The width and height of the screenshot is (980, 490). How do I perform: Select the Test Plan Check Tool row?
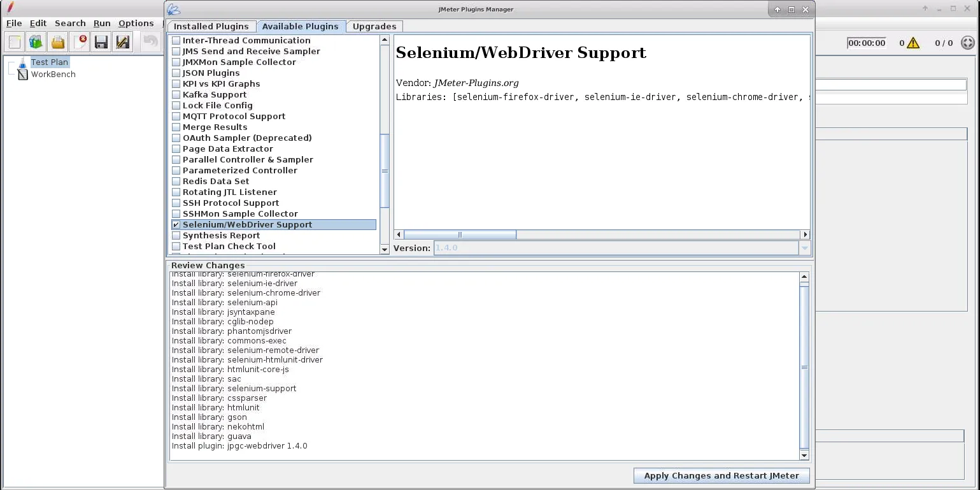pyautogui.click(x=274, y=247)
